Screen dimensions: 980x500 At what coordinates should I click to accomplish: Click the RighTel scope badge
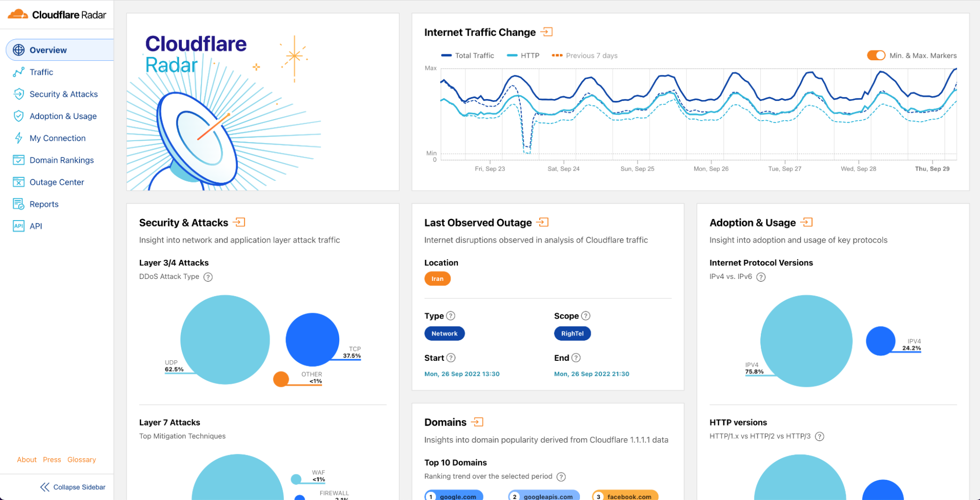[572, 333]
